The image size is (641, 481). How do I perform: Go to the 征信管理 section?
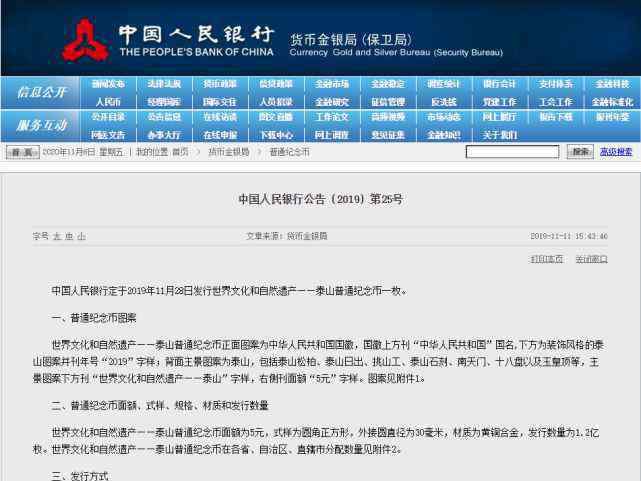388,102
